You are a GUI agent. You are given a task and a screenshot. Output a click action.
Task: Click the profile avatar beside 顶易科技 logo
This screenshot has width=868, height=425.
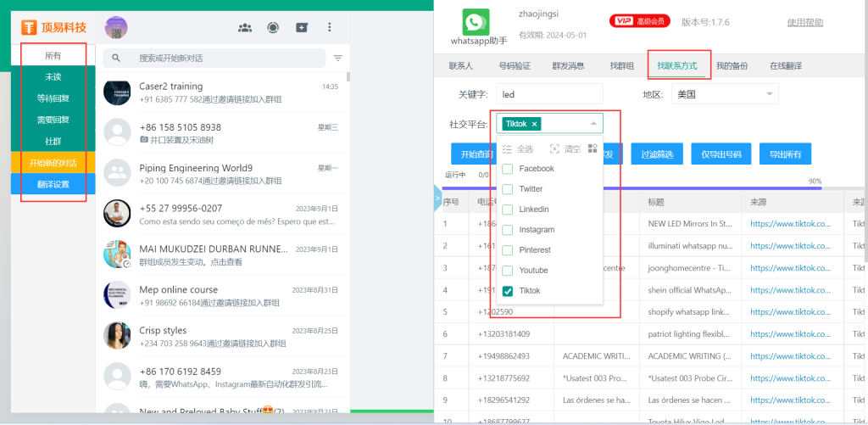pyautogui.click(x=116, y=27)
